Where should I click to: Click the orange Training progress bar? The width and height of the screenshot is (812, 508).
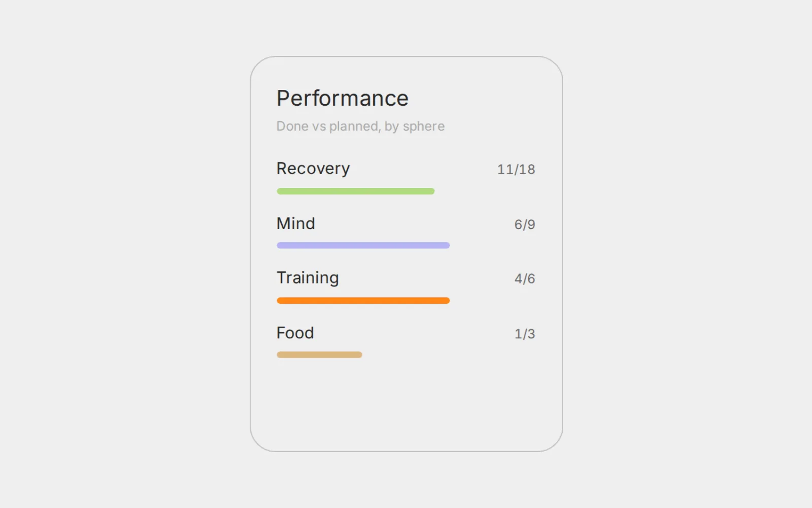coord(363,301)
